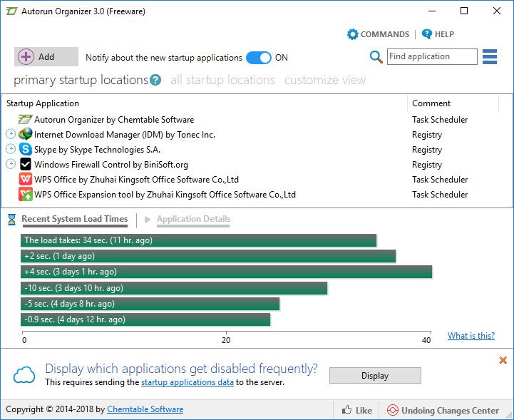
Task: Click the Commands gear icon
Action: (352, 34)
